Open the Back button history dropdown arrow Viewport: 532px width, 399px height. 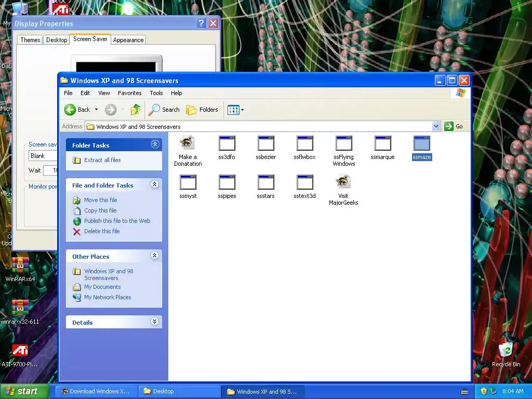click(x=96, y=110)
